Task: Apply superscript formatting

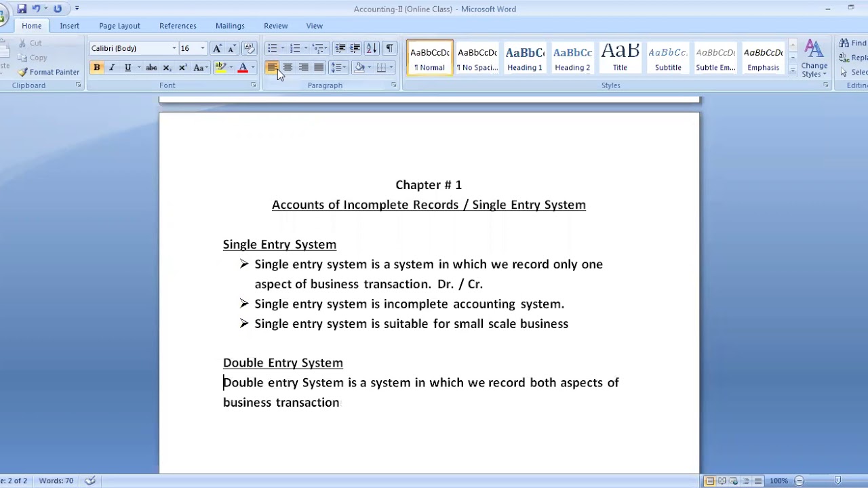Action: point(182,68)
